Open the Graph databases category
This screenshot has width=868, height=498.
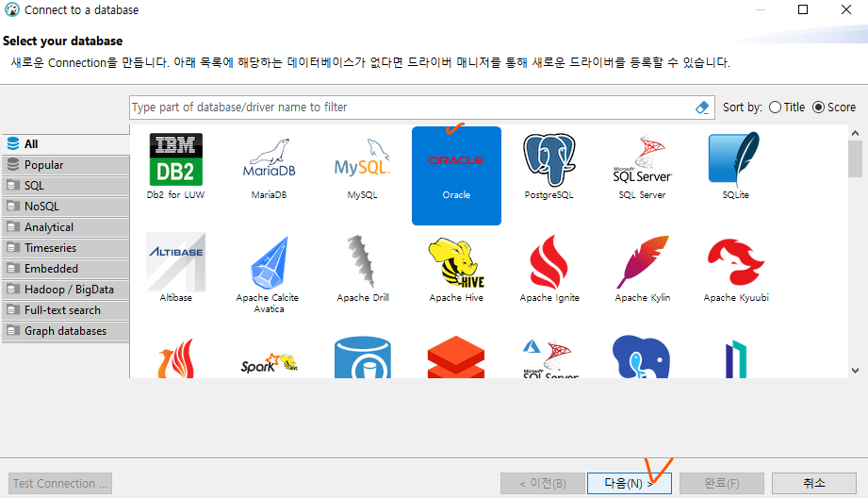(x=65, y=331)
